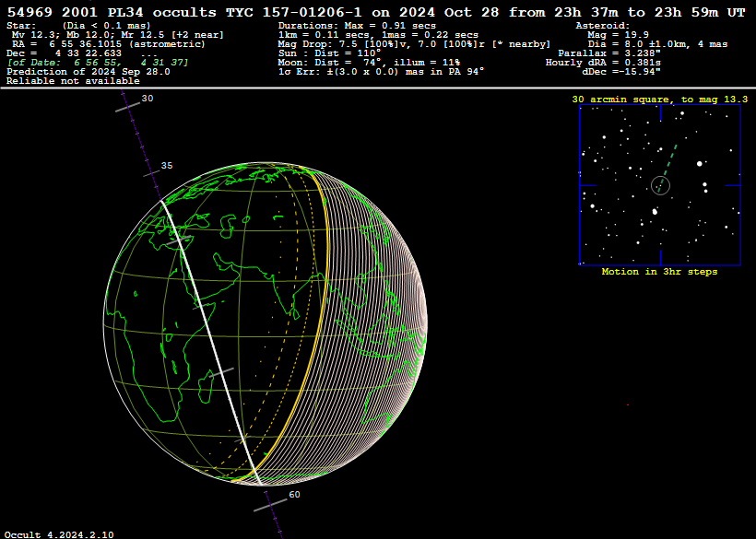Click the 'Occult 4.2024.2.10' version text
This screenshot has height=539, width=756.
pos(59,534)
